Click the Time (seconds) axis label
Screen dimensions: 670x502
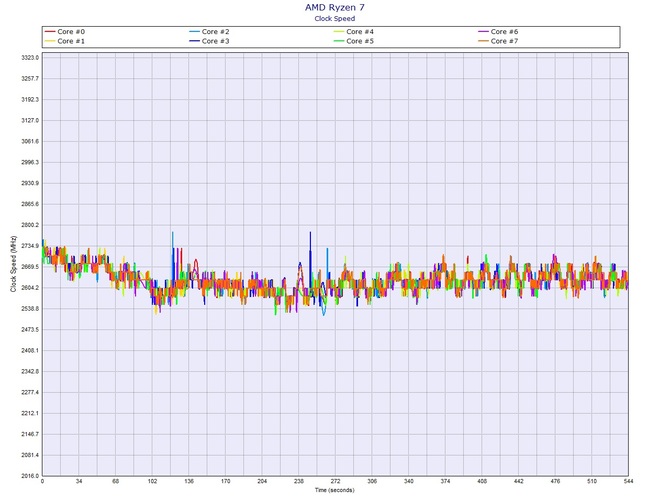coord(335,490)
